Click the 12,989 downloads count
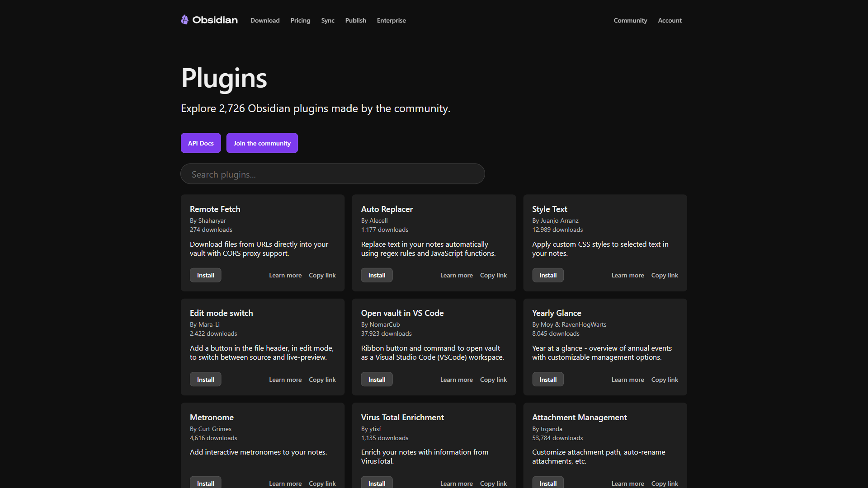This screenshot has height=488, width=868. click(x=557, y=230)
